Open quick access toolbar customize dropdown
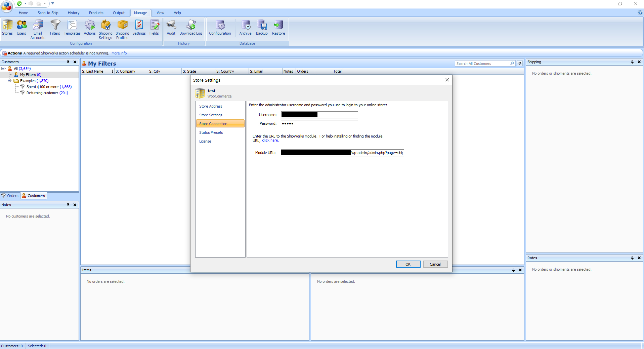The image size is (644, 349). (52, 3)
